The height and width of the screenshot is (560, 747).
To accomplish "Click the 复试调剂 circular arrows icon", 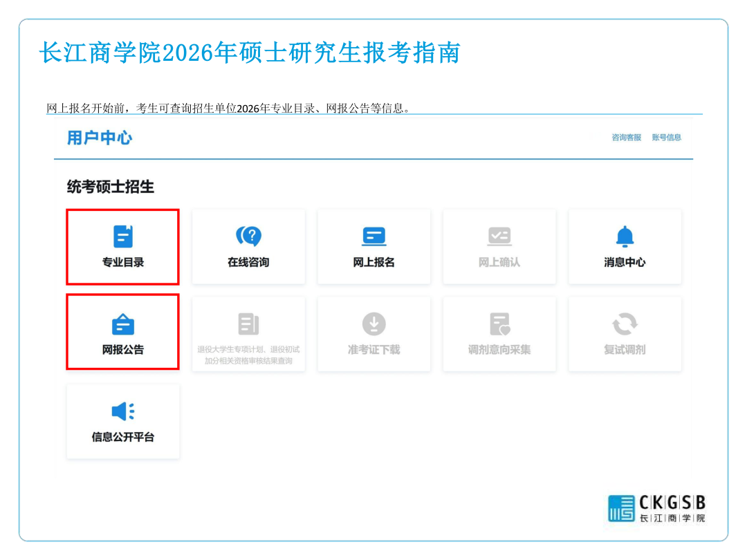I will 625,324.
